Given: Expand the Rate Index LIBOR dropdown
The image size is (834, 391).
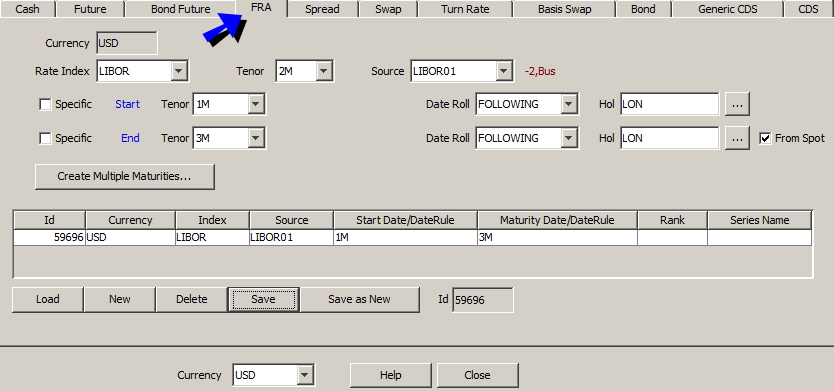Looking at the screenshot, I should tap(179, 71).
